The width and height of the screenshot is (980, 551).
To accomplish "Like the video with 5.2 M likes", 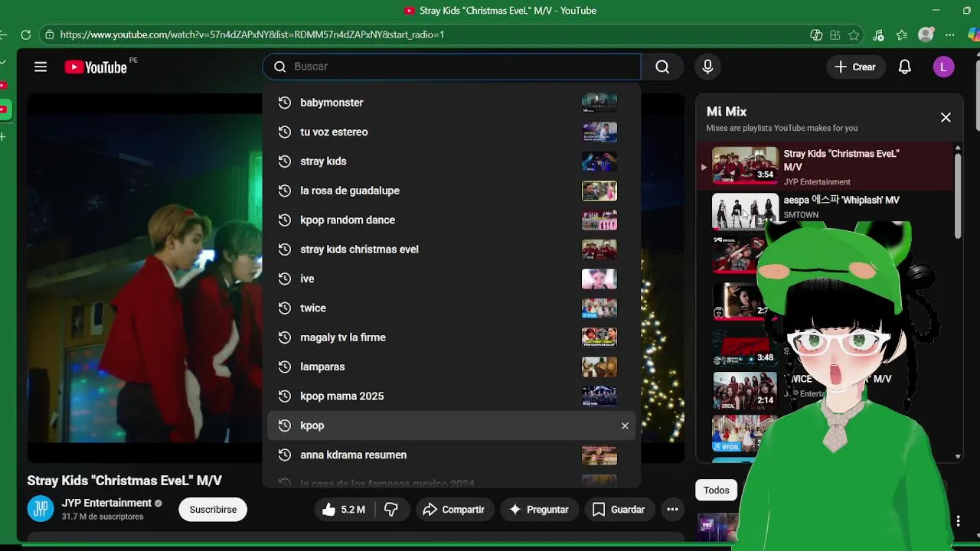I will [x=343, y=509].
